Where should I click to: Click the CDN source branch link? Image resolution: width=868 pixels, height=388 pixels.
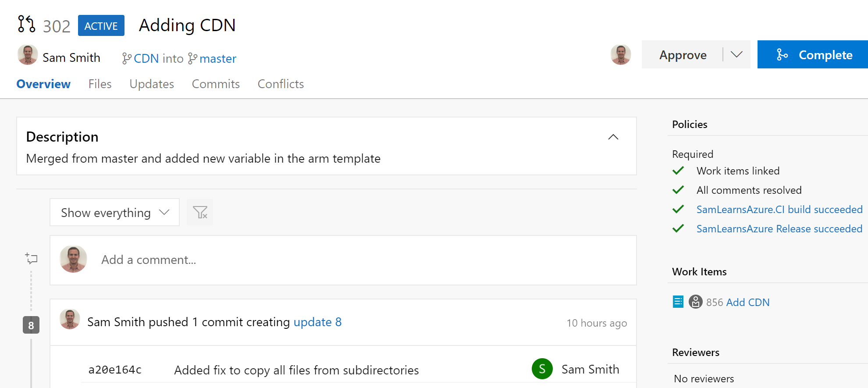pyautogui.click(x=146, y=58)
